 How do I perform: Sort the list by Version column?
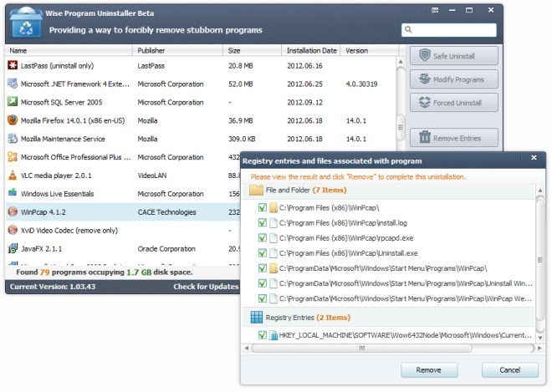click(370, 50)
